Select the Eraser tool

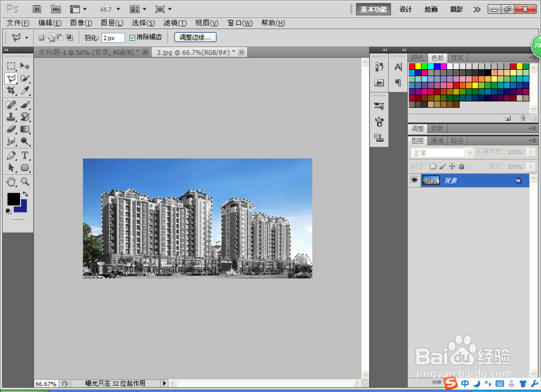coord(11,129)
